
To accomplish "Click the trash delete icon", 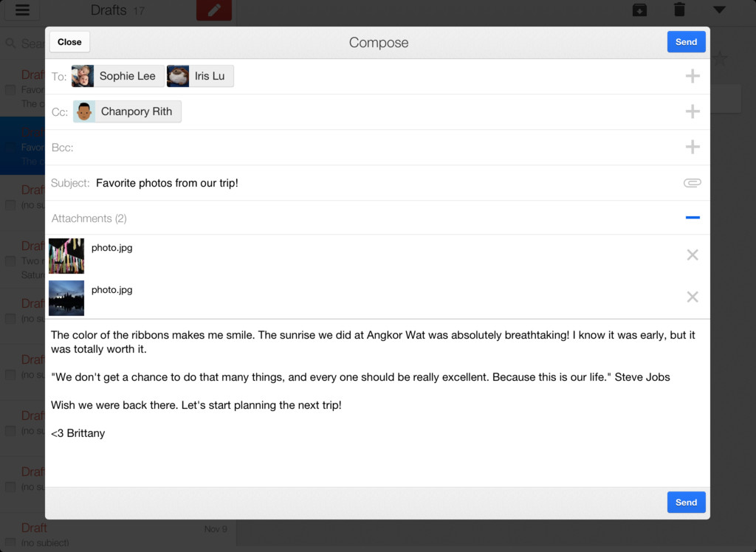I will pos(679,9).
